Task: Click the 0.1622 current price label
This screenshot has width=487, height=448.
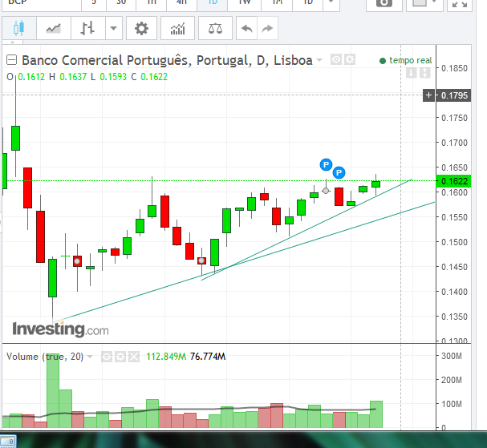Action: 454,181
